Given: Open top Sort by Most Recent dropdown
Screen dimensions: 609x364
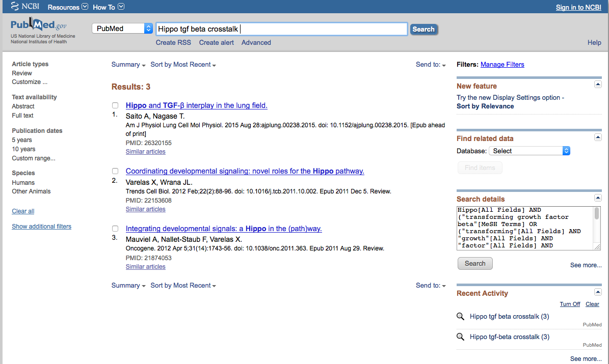Looking at the screenshot, I should pyautogui.click(x=183, y=65).
